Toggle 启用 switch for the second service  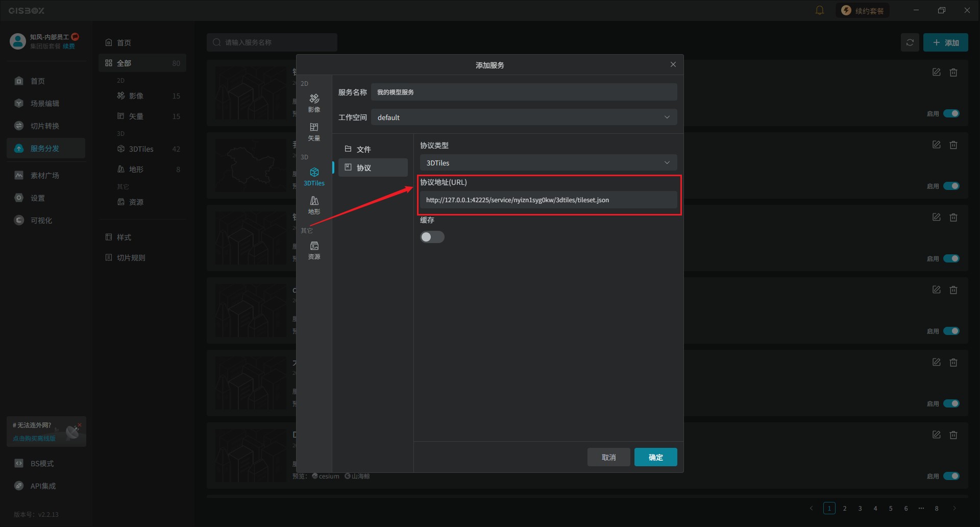(x=951, y=186)
